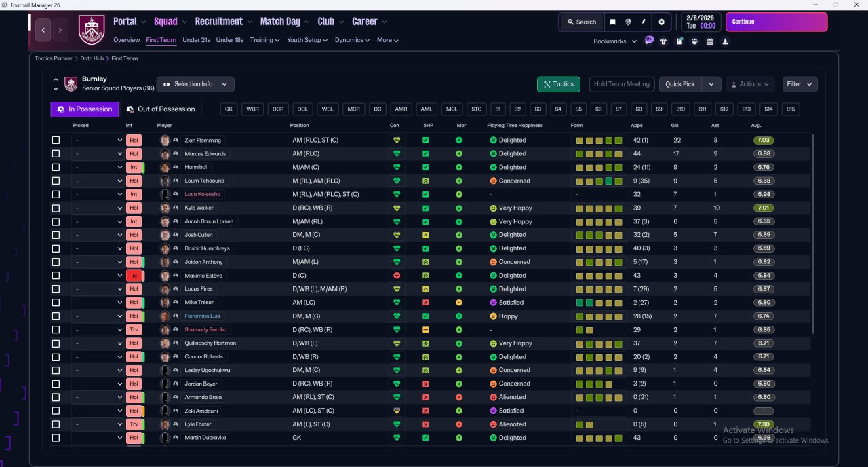This screenshot has height=467, width=868.
Task: Click Armando Broja's red morale icon
Action: click(x=459, y=397)
